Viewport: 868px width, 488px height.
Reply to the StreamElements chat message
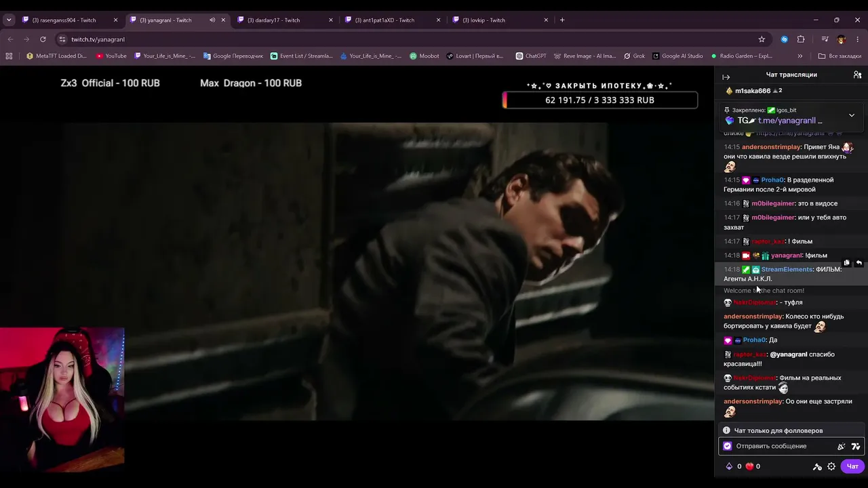point(859,263)
